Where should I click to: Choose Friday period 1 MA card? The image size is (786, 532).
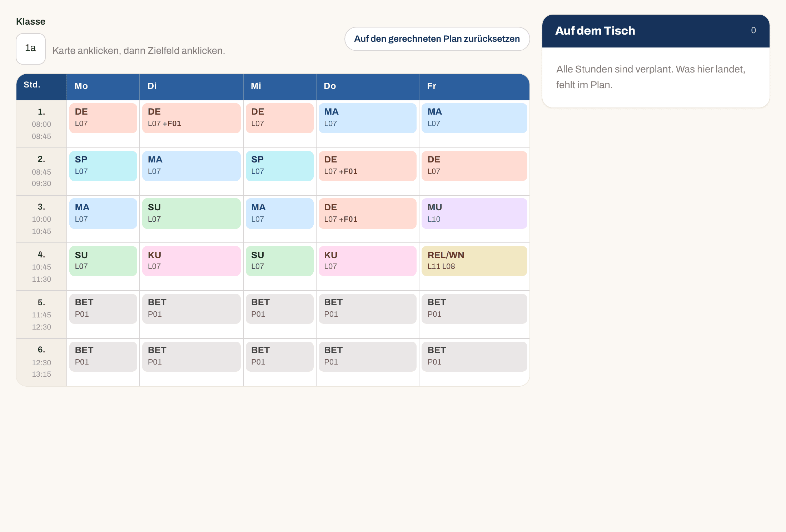coord(474,118)
